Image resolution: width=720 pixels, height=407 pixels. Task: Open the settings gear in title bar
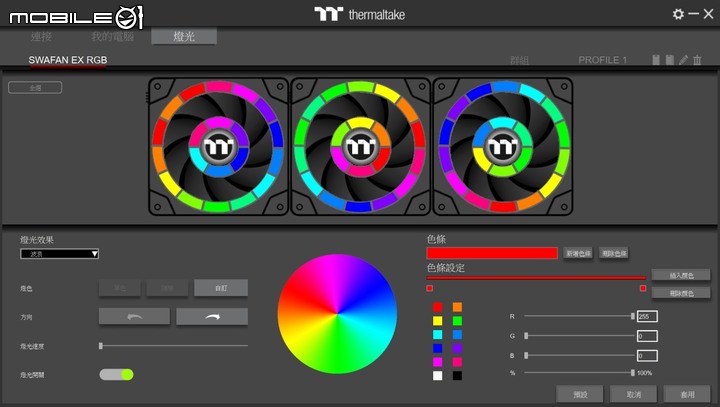pyautogui.click(x=678, y=14)
